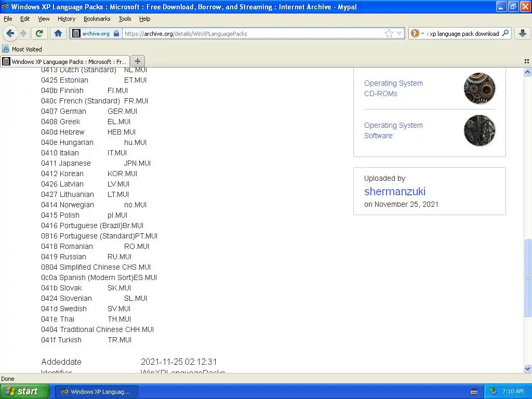The height and width of the screenshot is (399, 532).
Task: Open a new tab with plus button
Action: click(137, 61)
